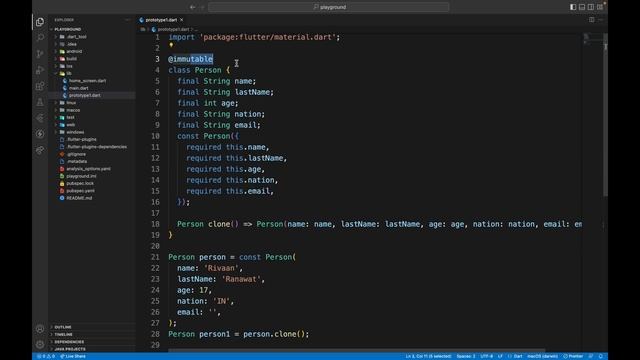Open the Testing flask view

(x=40, y=102)
